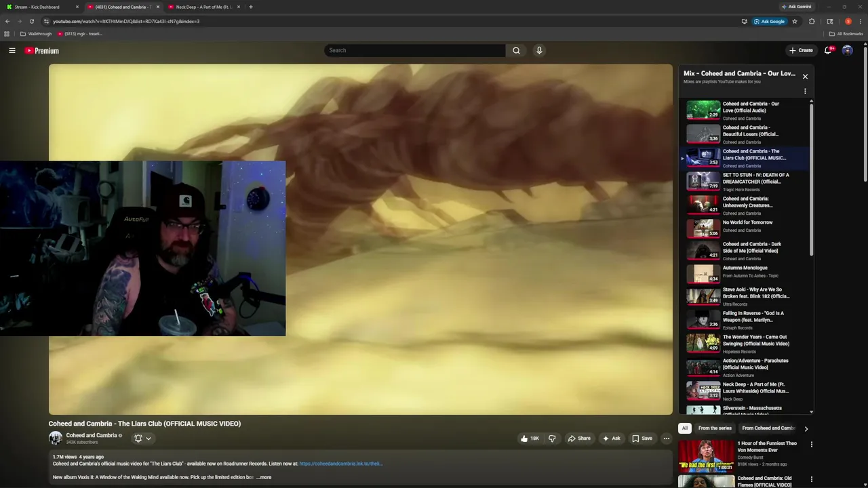
Task: Go back in browser history
Action: (7, 21)
